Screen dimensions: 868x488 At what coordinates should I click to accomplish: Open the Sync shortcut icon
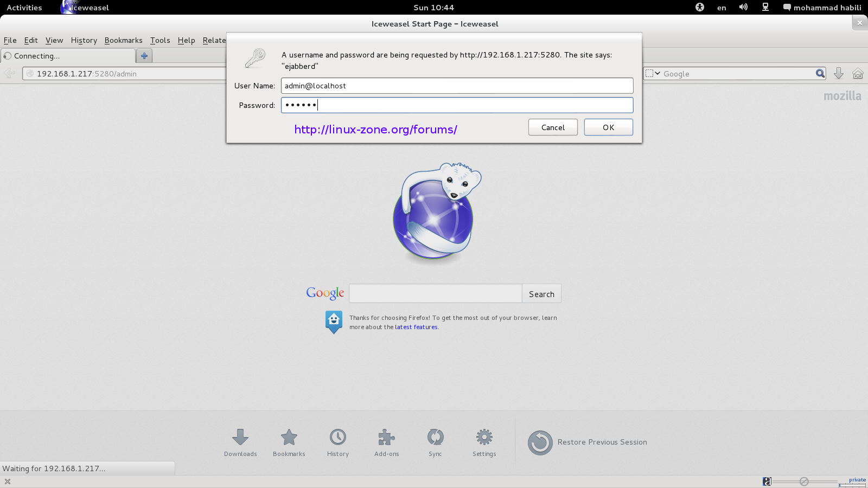click(435, 437)
